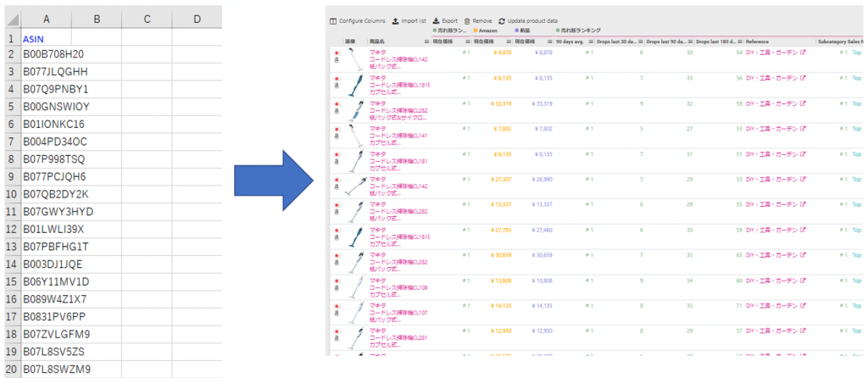Open the Drops last 30 days column menu
Screen dimensions: 868x378
click(643, 42)
